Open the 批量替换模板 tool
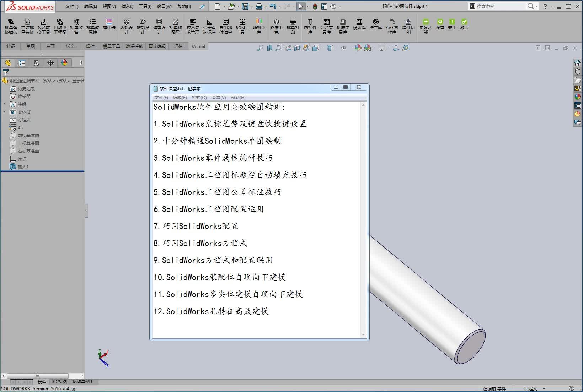Viewport: 583px width, 392px height. [x=11, y=27]
